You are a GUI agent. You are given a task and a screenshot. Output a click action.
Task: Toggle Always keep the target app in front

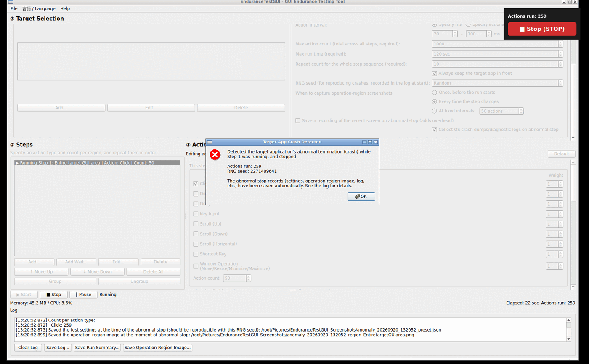tap(472, 73)
